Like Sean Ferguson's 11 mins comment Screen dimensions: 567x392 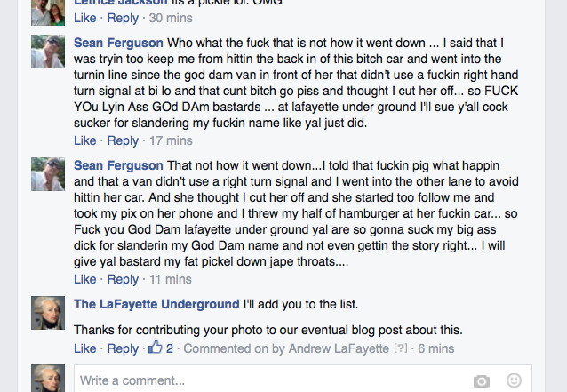[85, 279]
